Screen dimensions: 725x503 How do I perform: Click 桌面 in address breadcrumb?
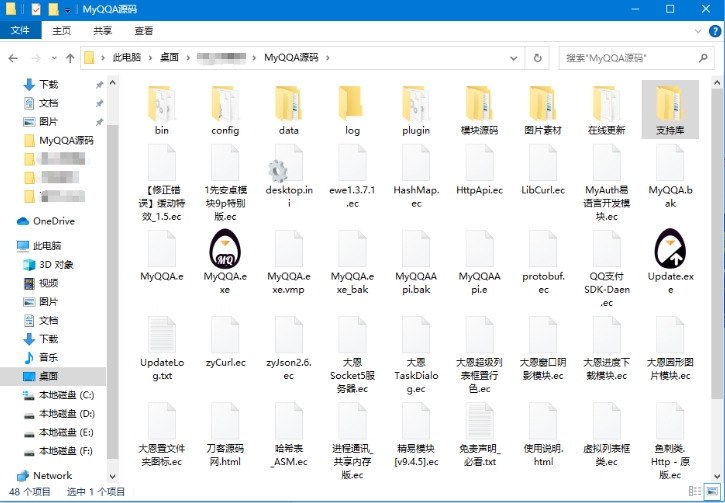(169, 58)
